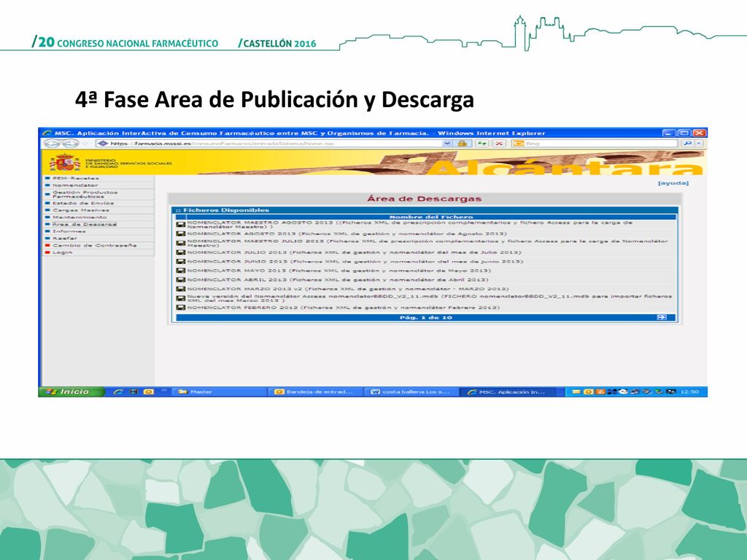Click the system tray clock 12:50

pos(689,392)
